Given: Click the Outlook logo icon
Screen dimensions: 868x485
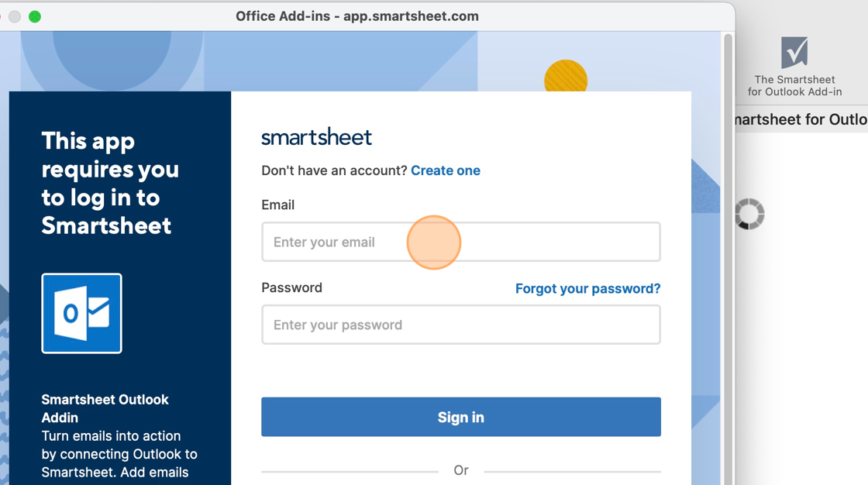Looking at the screenshot, I should [x=82, y=313].
